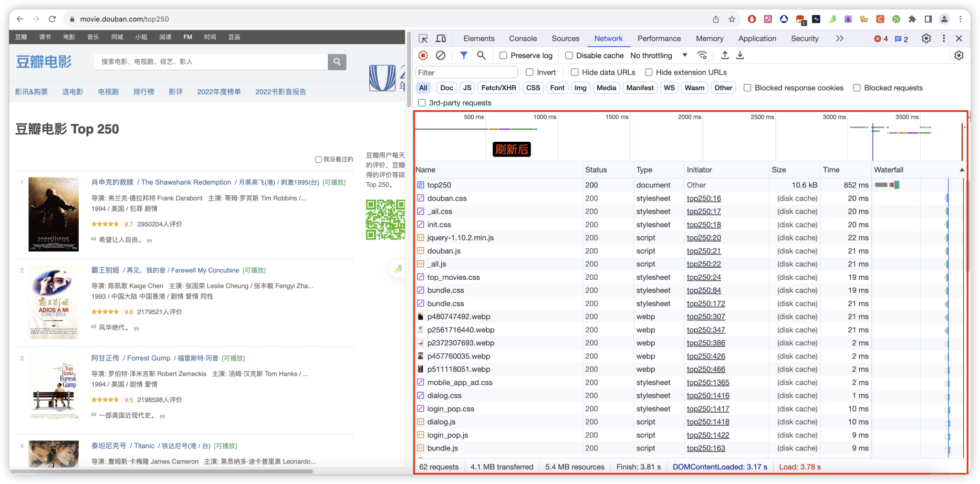Check 3rd-party requests checkbox

[422, 103]
